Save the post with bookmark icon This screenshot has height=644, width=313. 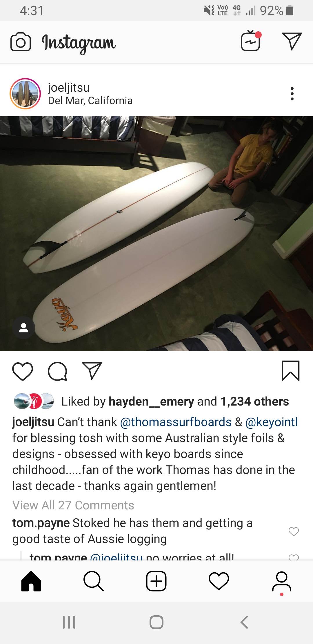[290, 370]
